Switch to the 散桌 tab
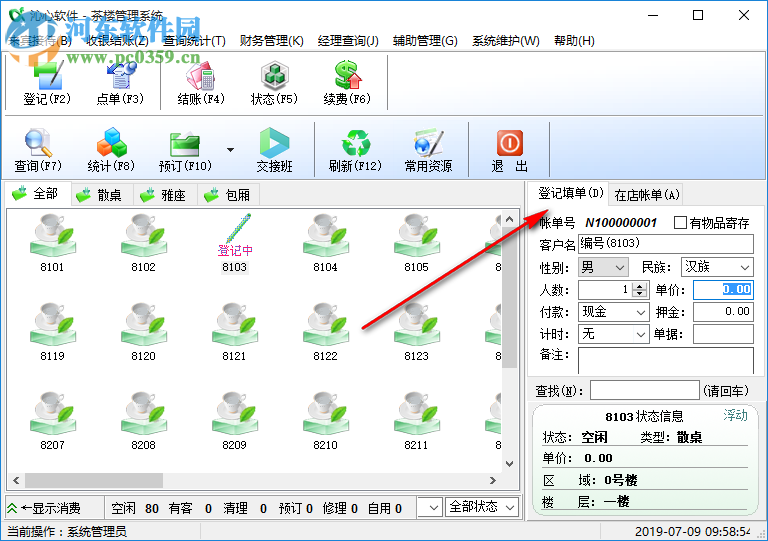The height and width of the screenshot is (541, 768). (x=101, y=195)
